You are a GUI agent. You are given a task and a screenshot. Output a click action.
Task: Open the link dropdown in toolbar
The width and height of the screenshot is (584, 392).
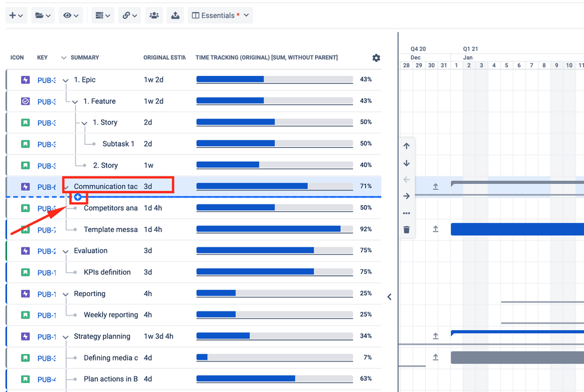129,16
